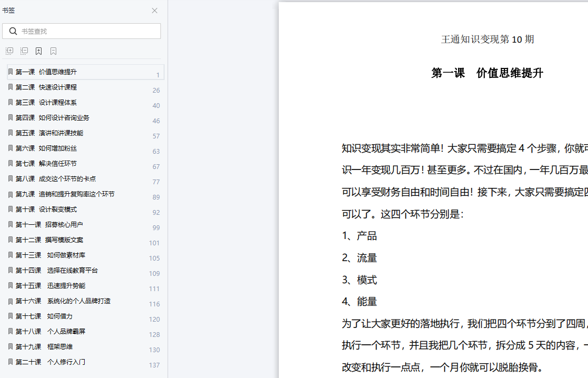This screenshot has width=588, height=378.
Task: Open bookmark 第七课 解决信任环节
Action: click(x=86, y=163)
